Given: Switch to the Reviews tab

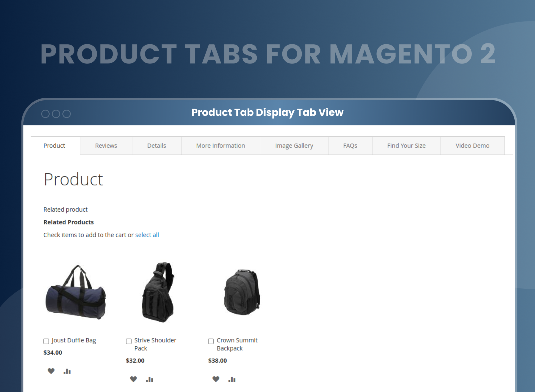Looking at the screenshot, I should click(106, 145).
